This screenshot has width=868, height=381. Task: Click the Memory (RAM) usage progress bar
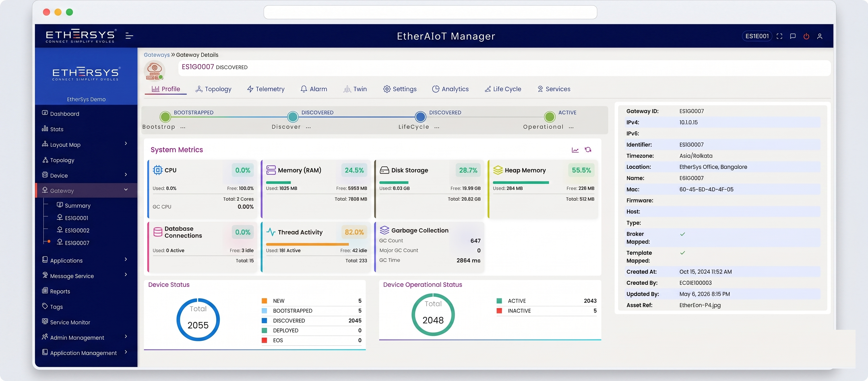[x=278, y=182]
